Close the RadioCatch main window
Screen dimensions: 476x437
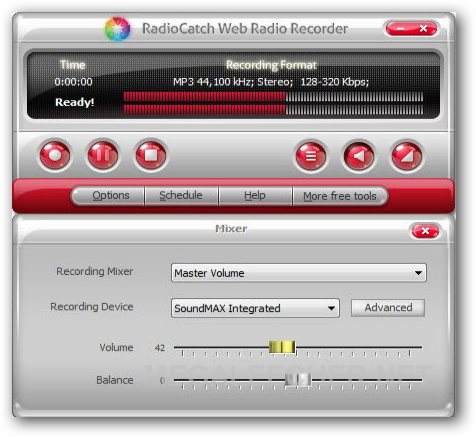coord(424,29)
